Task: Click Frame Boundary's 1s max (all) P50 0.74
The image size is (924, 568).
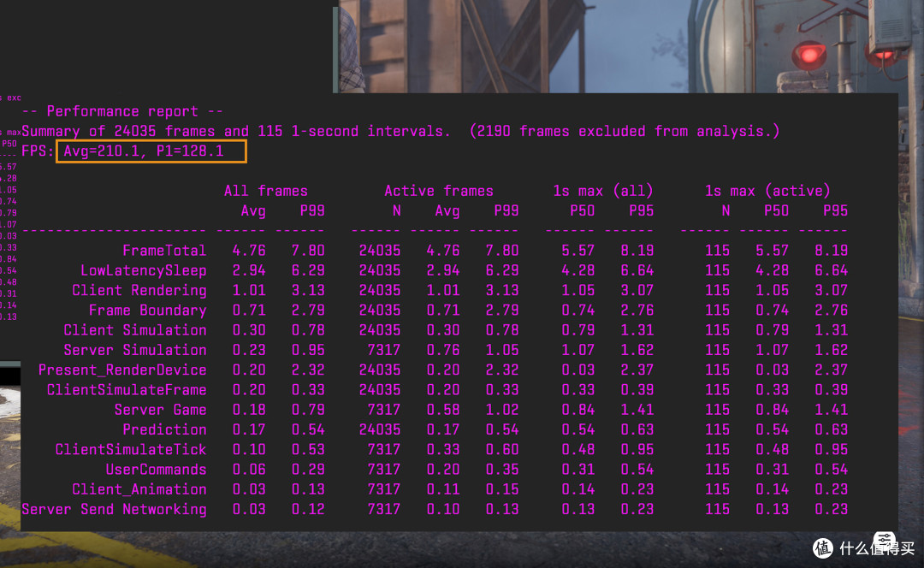Action: tap(578, 311)
